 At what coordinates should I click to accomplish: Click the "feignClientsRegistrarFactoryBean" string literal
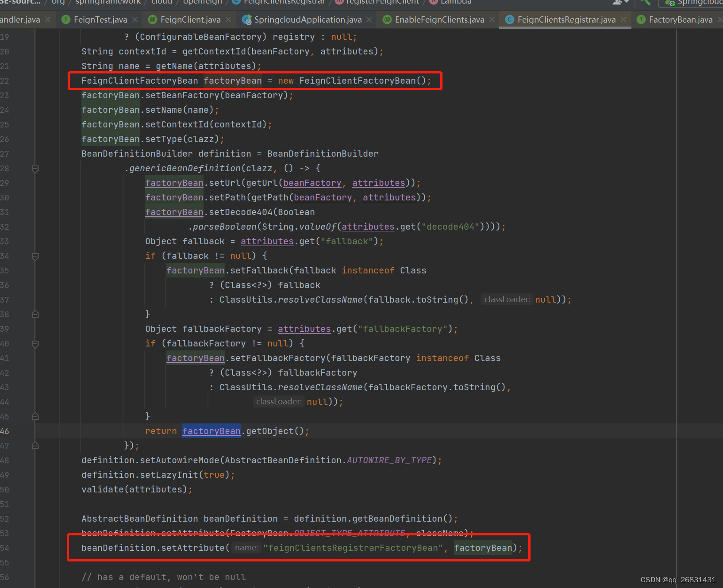point(353,548)
